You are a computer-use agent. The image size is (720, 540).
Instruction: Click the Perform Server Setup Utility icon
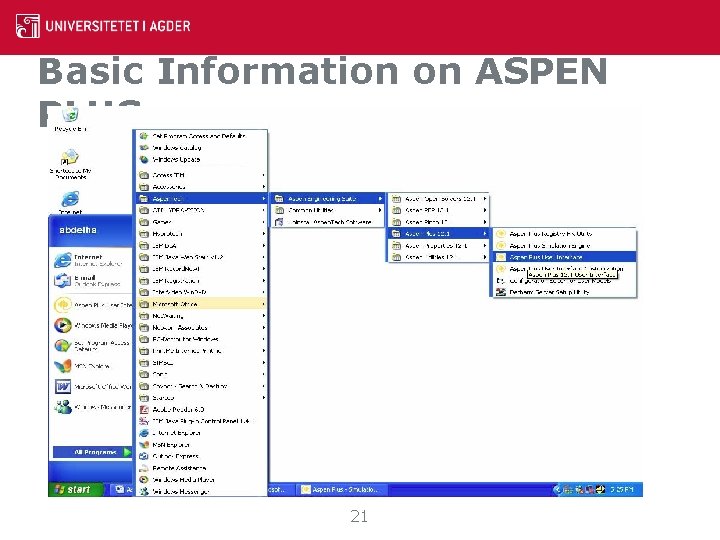click(501, 292)
